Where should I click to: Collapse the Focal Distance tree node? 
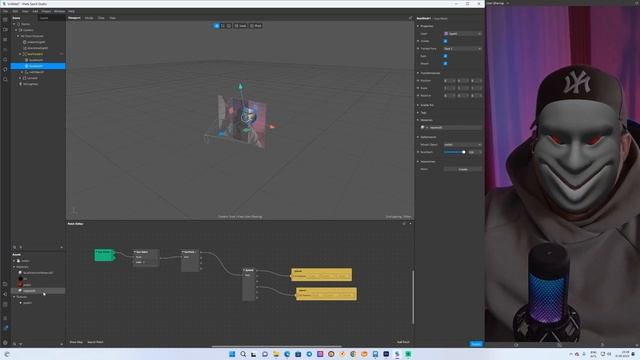coord(18,36)
